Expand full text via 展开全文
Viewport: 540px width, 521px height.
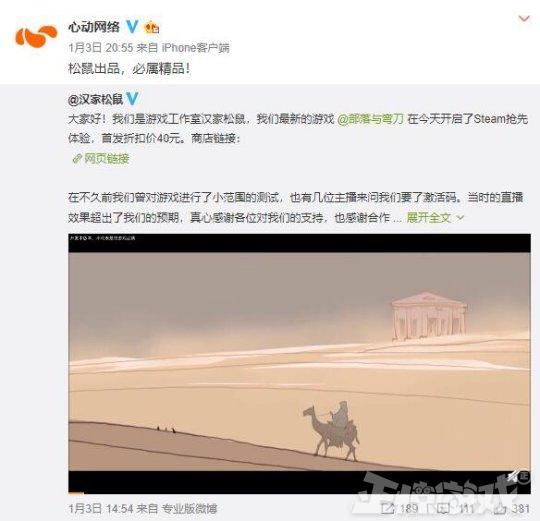[x=429, y=217]
